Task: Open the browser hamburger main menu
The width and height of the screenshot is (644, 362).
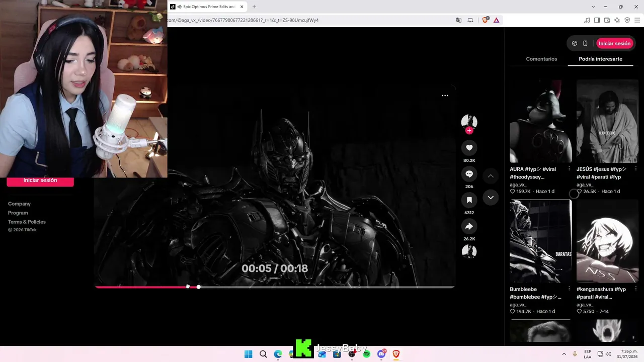Action: pyautogui.click(x=637, y=20)
